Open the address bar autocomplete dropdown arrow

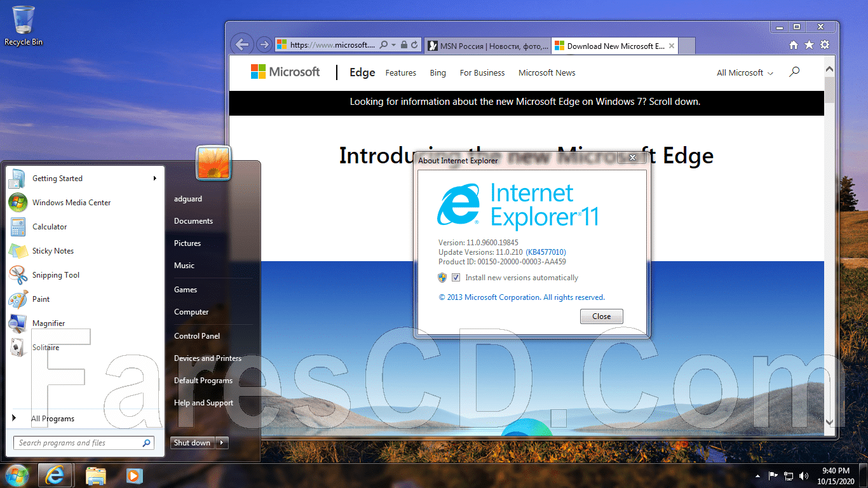tap(394, 45)
